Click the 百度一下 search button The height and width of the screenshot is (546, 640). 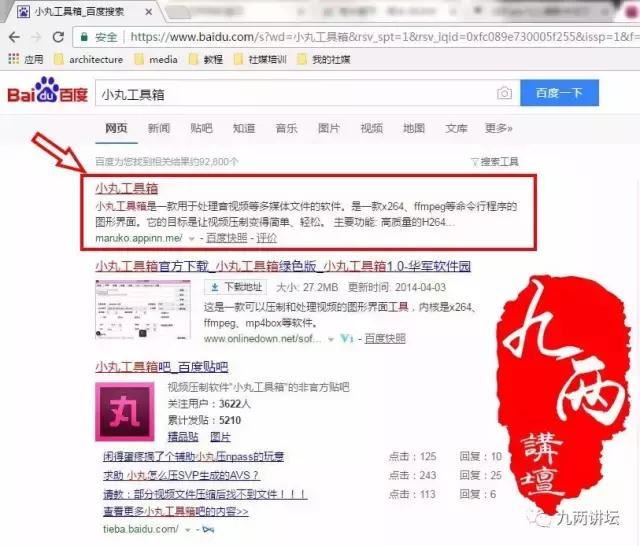(x=559, y=93)
